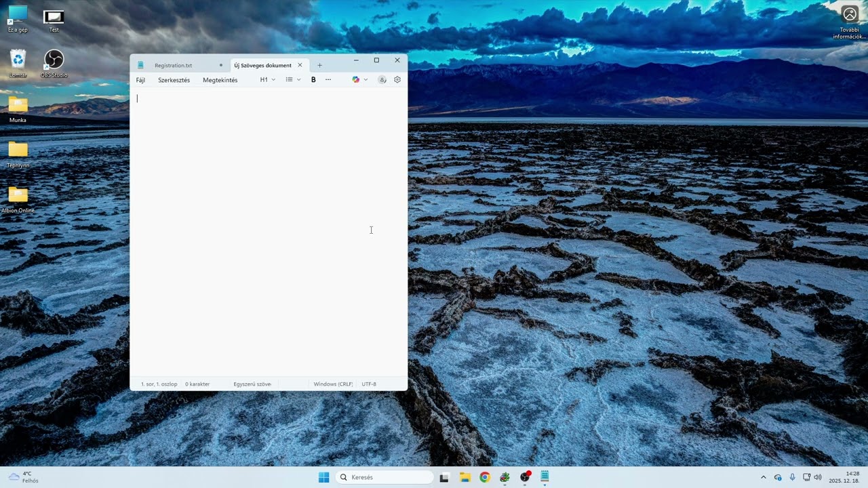868x488 pixels.
Task: Click the 'Egyszerű szöve' status bar entry
Action: tap(252, 384)
